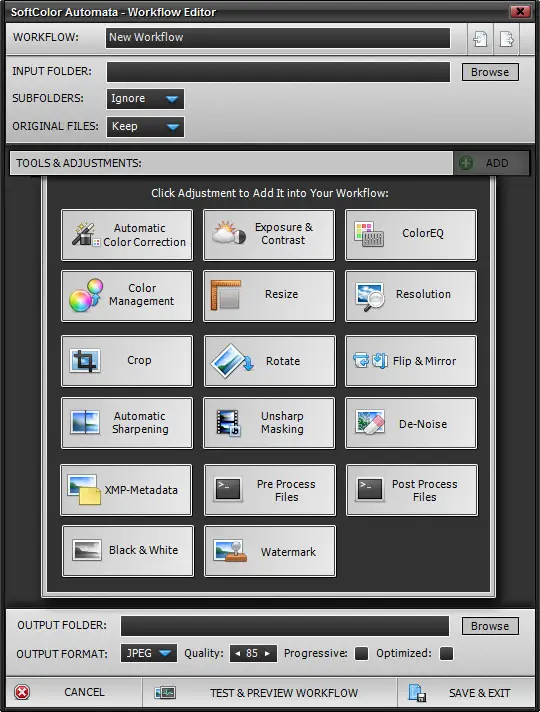Increase Quality with the right arrow
This screenshot has width=540, height=712.
click(268, 653)
